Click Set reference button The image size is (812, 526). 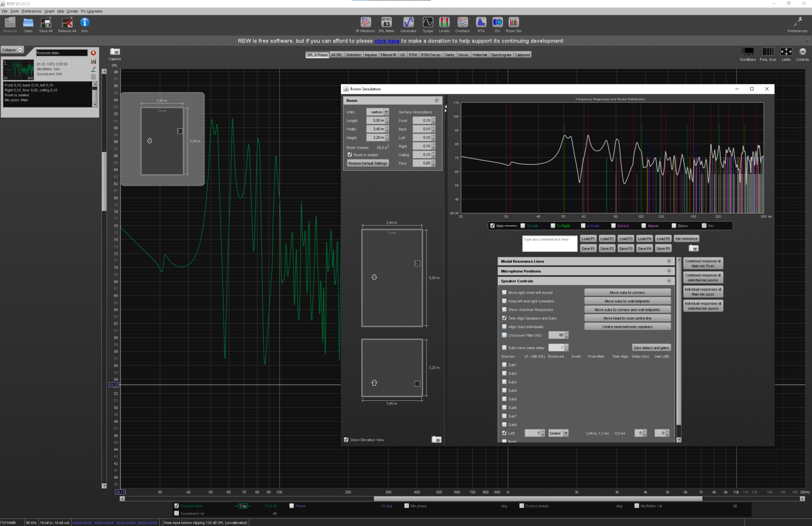(x=686, y=239)
